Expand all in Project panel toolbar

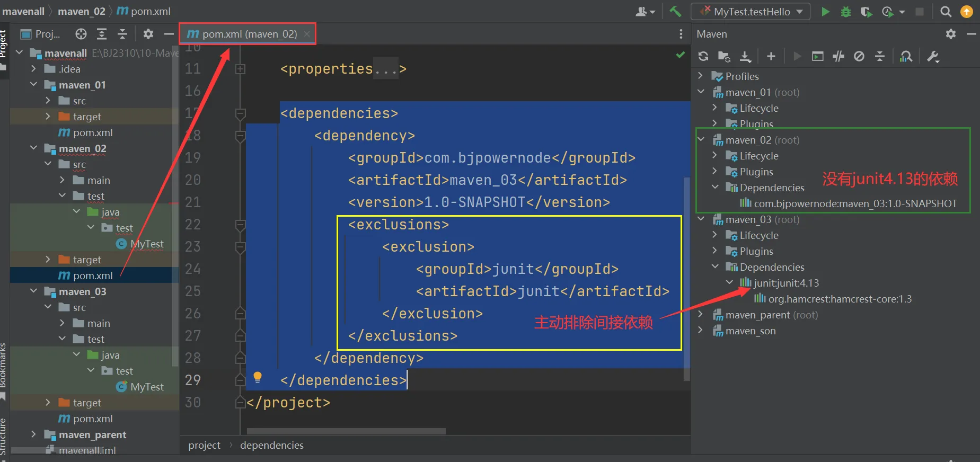tap(102, 34)
